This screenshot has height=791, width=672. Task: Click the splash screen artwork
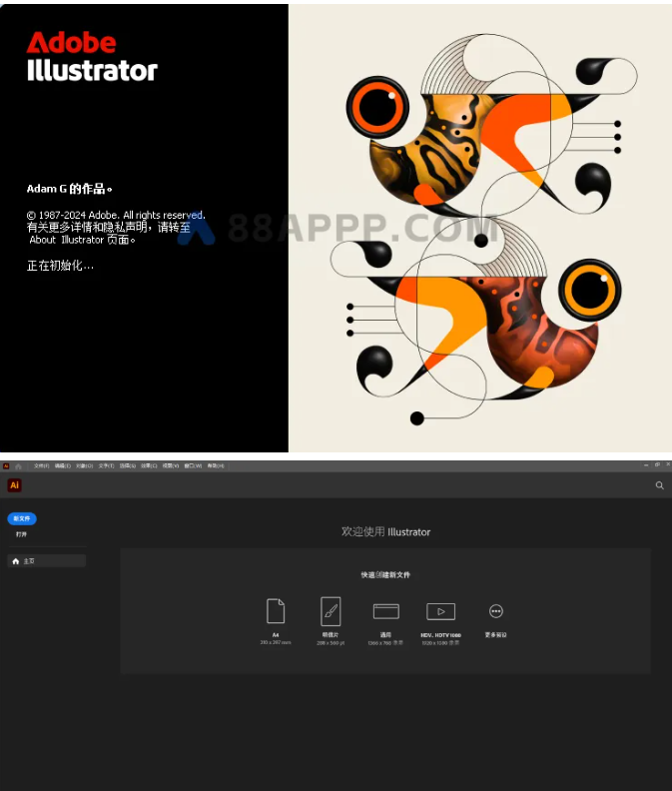click(x=479, y=228)
